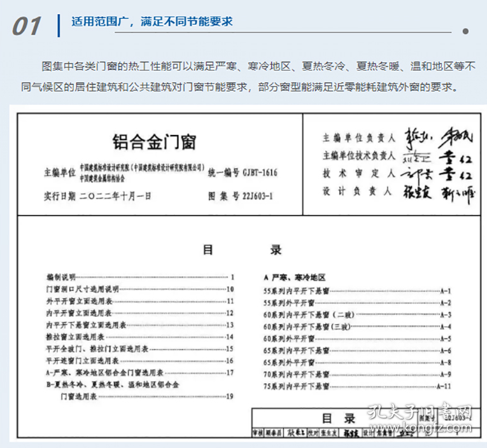This screenshot has height=448, width=487.
Task: Click the 技术审定人 label
Action: coord(359,173)
